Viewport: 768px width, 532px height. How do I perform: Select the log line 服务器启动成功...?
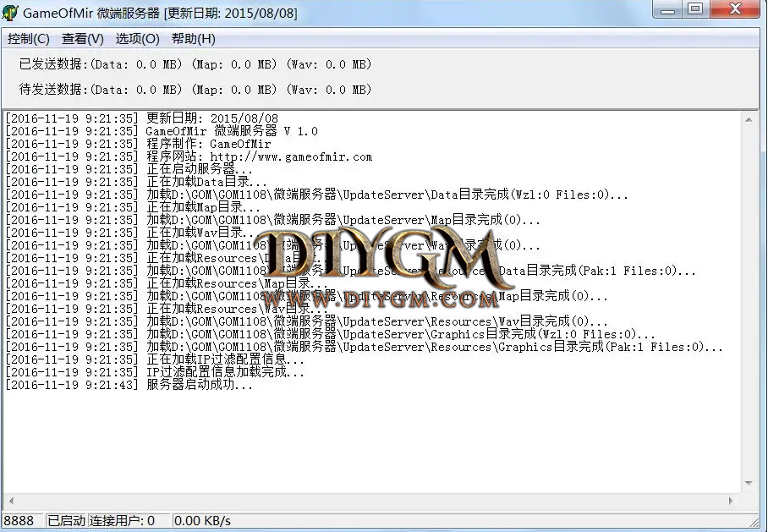[129, 386]
